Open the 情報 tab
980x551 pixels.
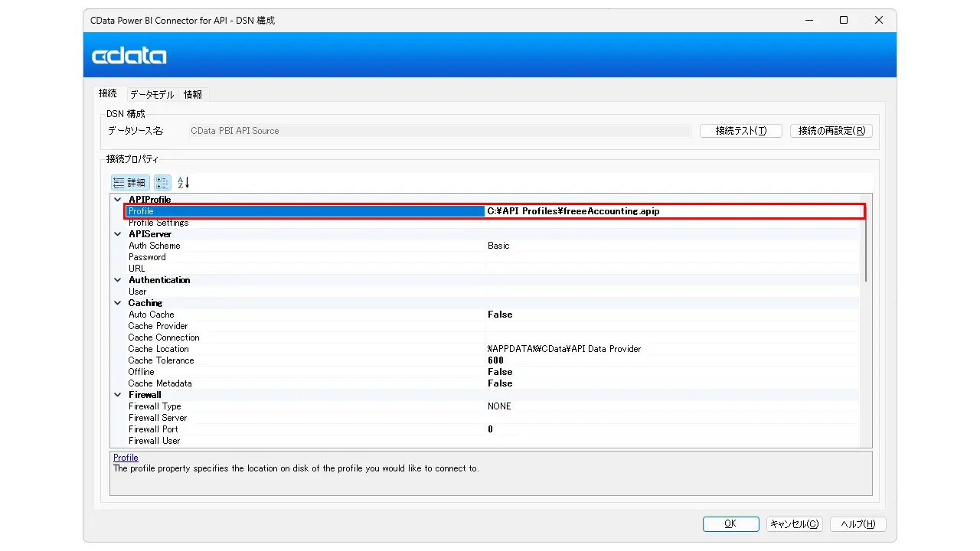pos(193,95)
